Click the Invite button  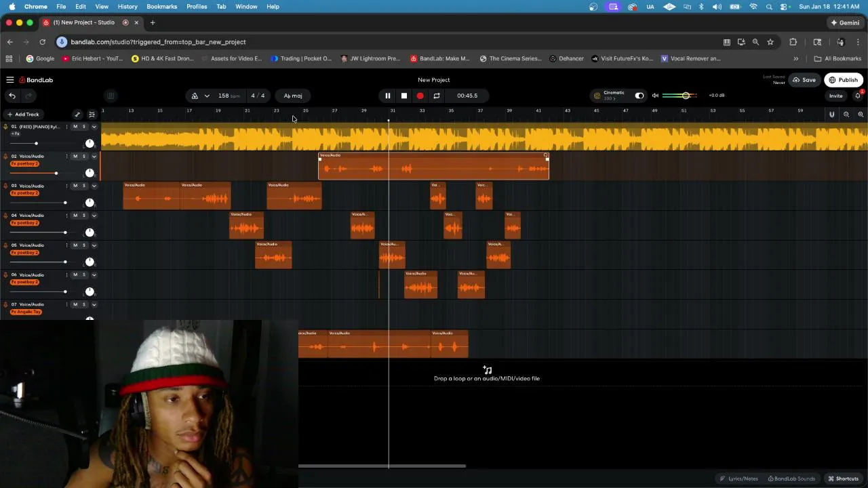tap(835, 96)
